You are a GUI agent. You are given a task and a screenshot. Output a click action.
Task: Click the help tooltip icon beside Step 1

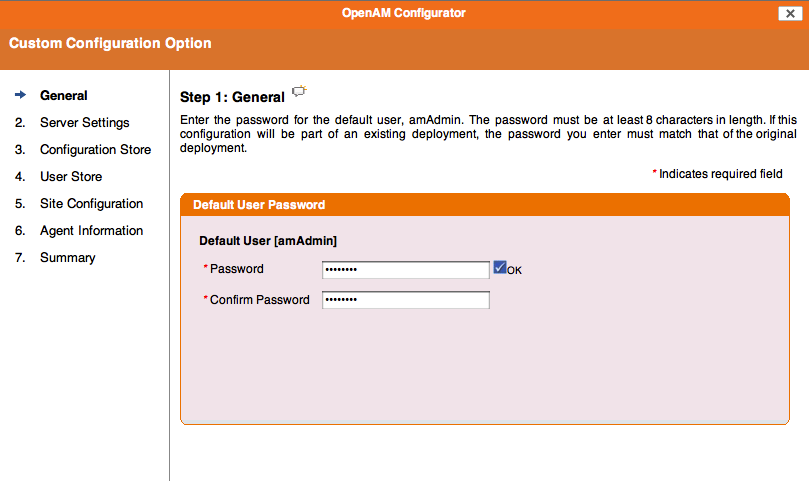point(299,92)
